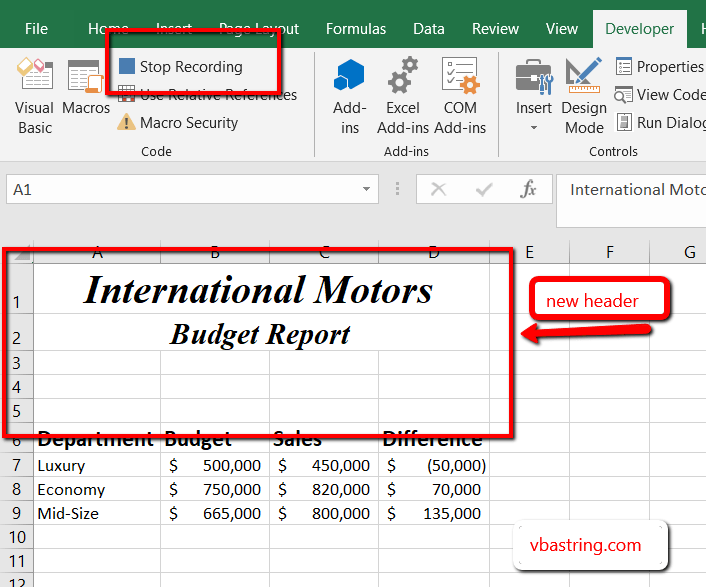Viewport: 706px width, 587px height.
Task: Open the File tab
Action: click(36, 29)
